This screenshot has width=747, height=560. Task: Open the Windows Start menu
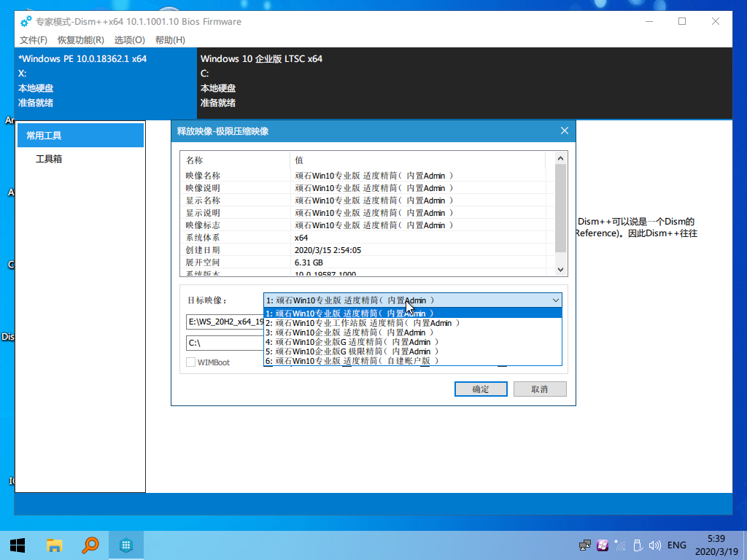(x=18, y=545)
